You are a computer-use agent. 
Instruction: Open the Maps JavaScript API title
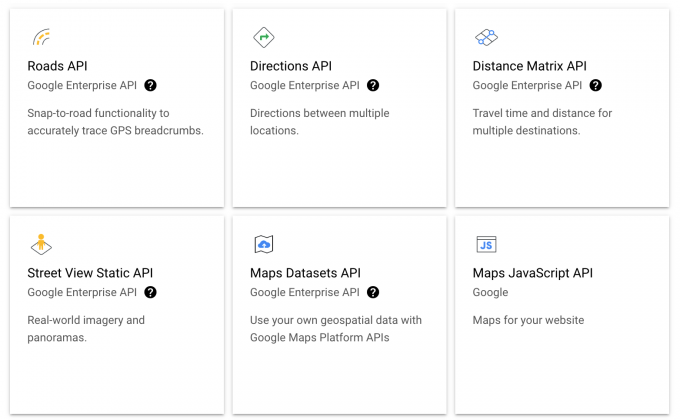point(533,273)
